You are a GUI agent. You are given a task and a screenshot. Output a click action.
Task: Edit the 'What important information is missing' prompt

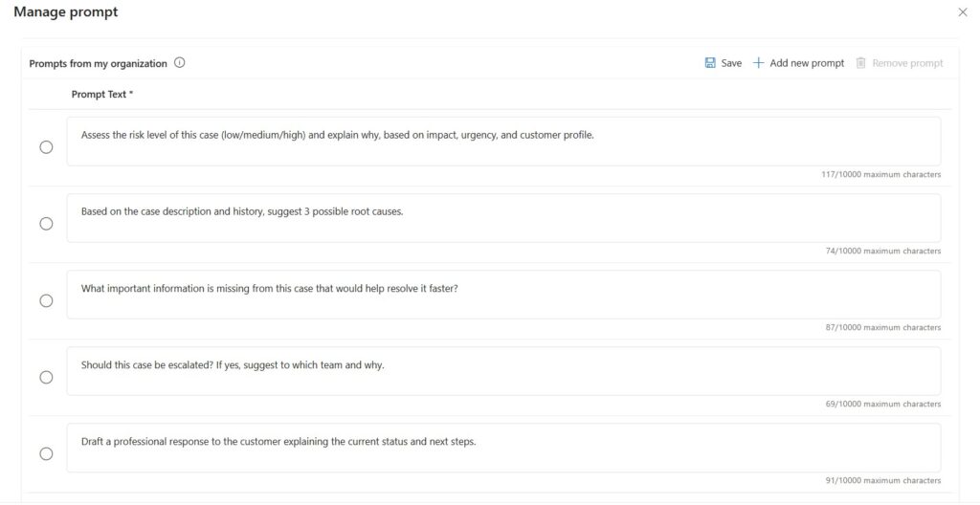[503, 295]
